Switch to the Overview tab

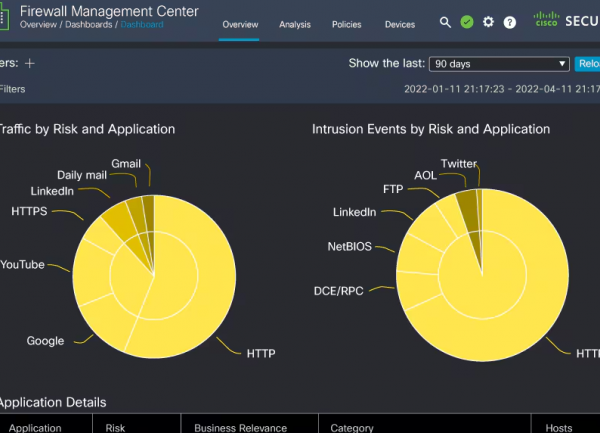coord(240,24)
